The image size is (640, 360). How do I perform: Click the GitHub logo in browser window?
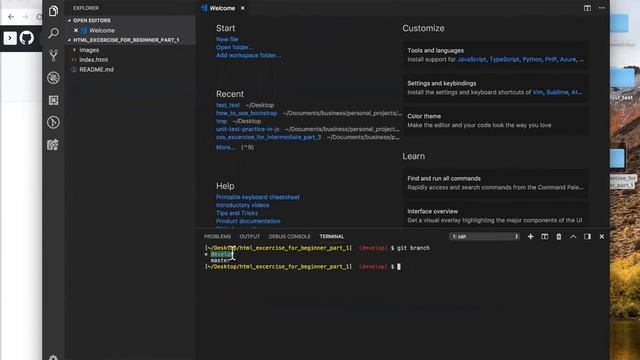[x=27, y=38]
